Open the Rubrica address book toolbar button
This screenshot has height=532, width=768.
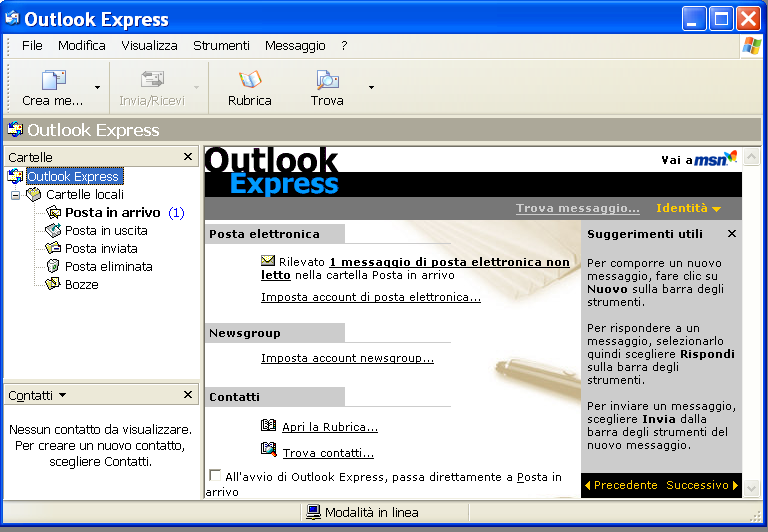pyautogui.click(x=250, y=88)
